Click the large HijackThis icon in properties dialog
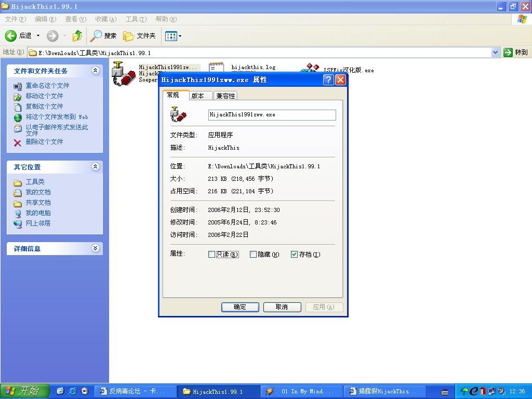Viewport: 532px width, 399px height. (x=178, y=114)
